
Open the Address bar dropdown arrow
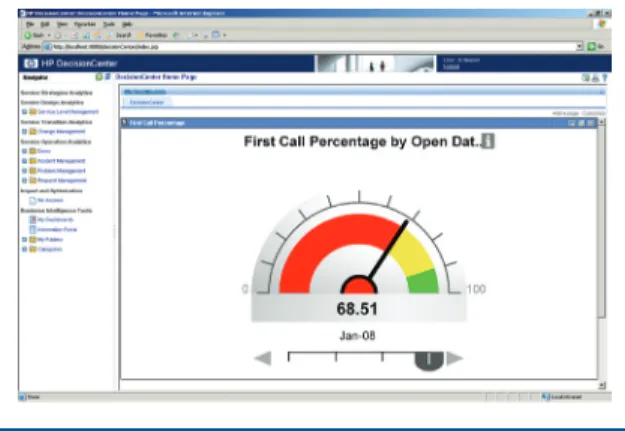579,47
